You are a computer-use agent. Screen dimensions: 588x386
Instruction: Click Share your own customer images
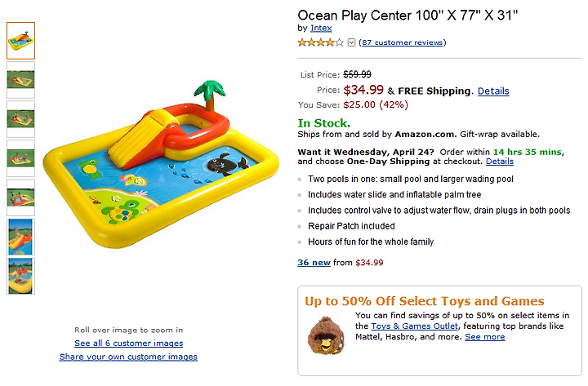[x=128, y=357]
